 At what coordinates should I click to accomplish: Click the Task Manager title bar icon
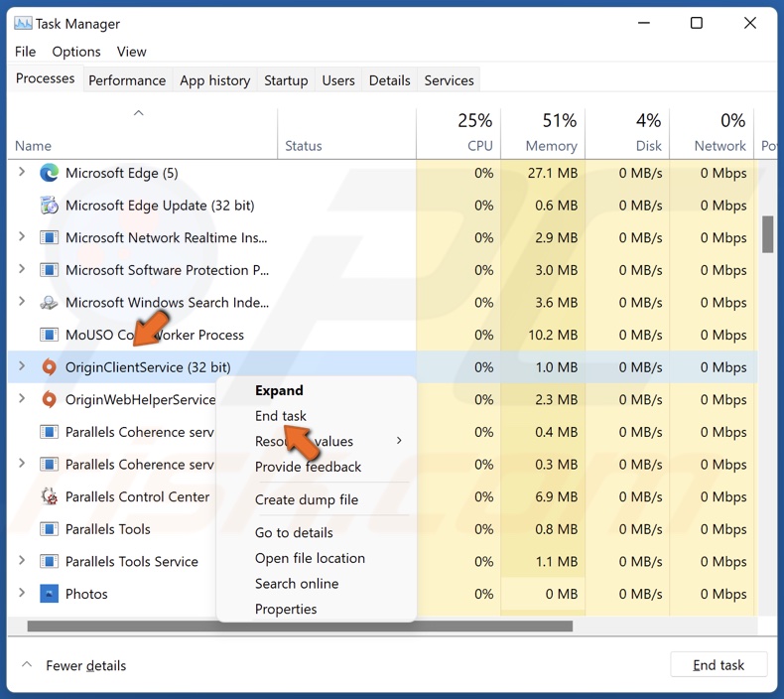[23, 24]
